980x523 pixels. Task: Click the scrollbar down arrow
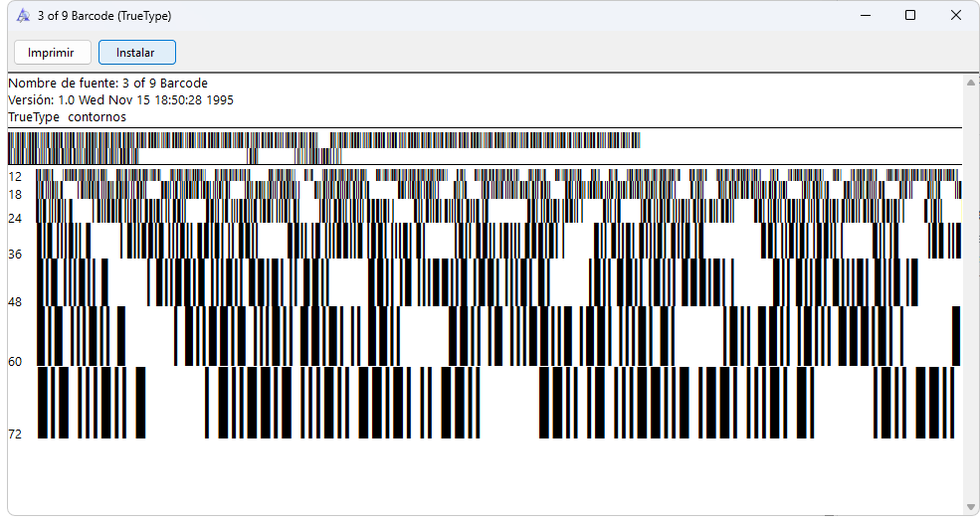click(x=971, y=507)
